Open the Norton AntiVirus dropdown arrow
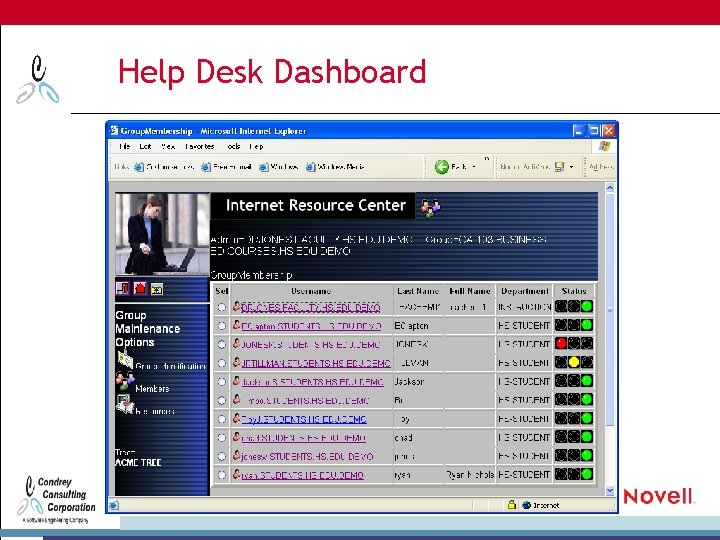This screenshot has width=720, height=540. [x=572, y=167]
